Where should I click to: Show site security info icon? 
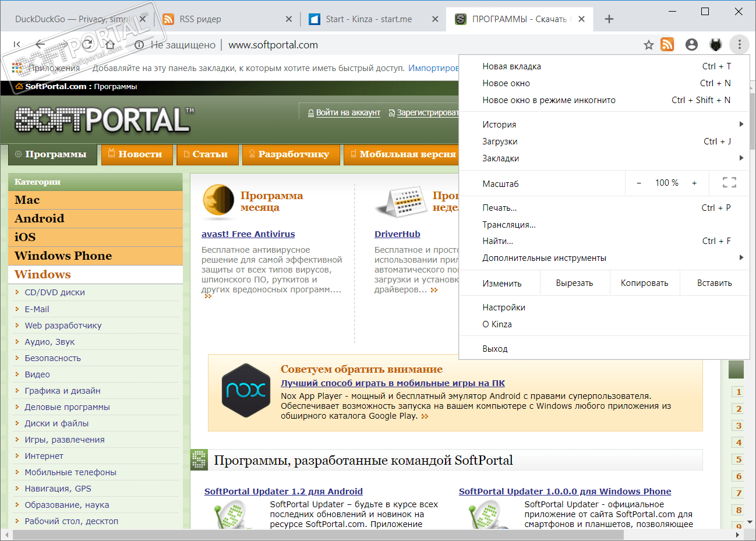pyautogui.click(x=139, y=45)
